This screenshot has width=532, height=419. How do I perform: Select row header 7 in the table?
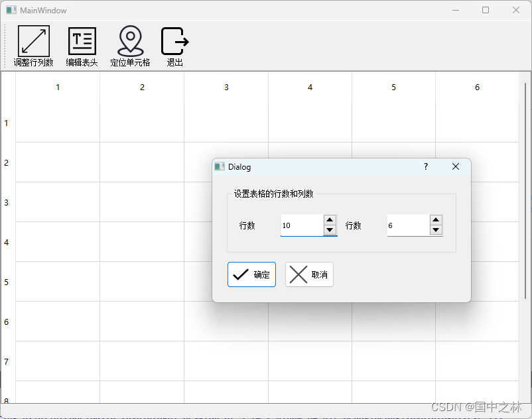(x=8, y=361)
